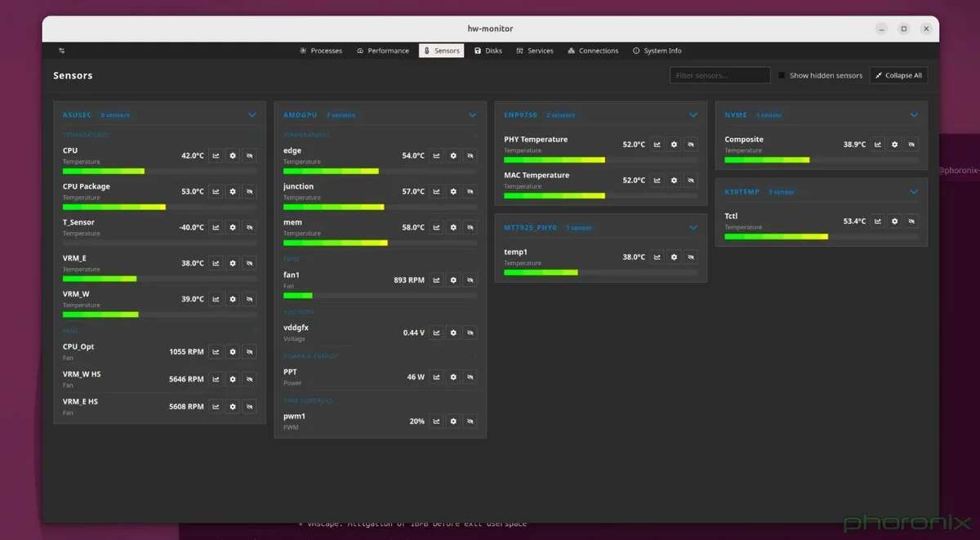This screenshot has height=540, width=980.
Task: Collapse the K10TEMP sensor group
Action: tap(914, 192)
